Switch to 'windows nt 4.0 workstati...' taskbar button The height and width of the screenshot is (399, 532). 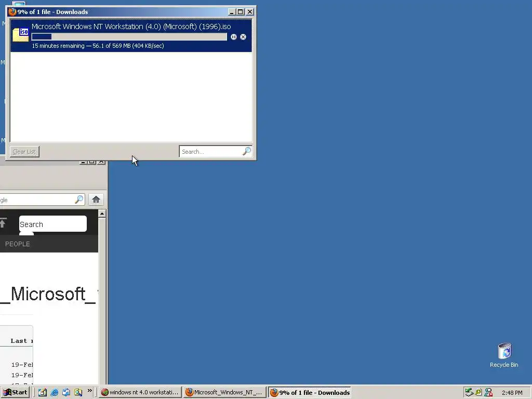coord(140,393)
